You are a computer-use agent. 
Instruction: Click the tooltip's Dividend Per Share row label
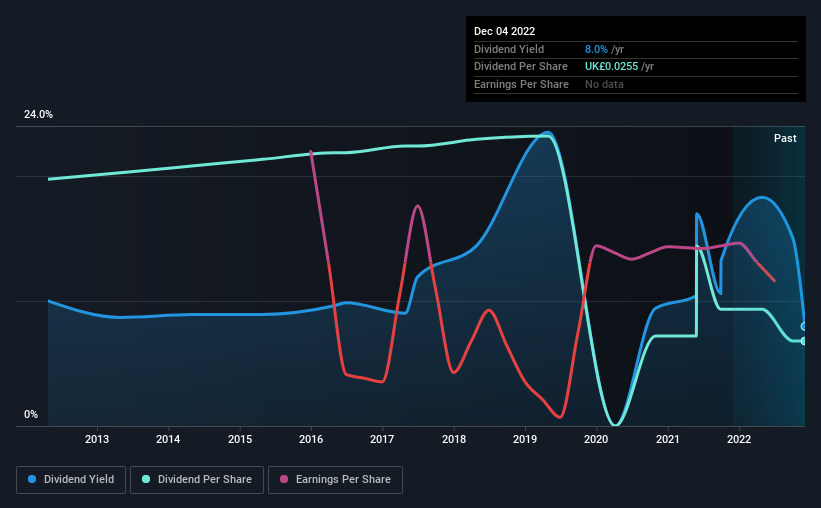coord(520,67)
